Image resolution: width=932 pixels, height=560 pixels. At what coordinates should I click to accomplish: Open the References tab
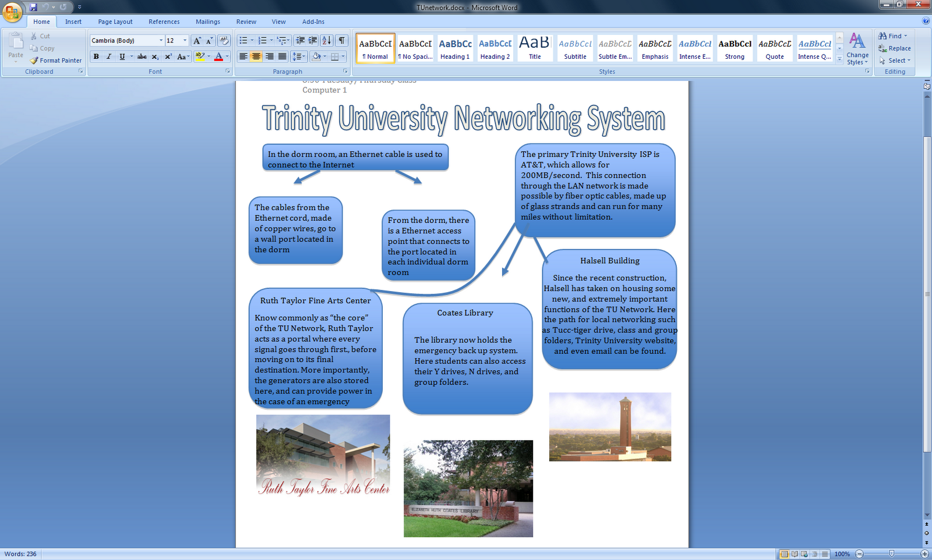164,22
